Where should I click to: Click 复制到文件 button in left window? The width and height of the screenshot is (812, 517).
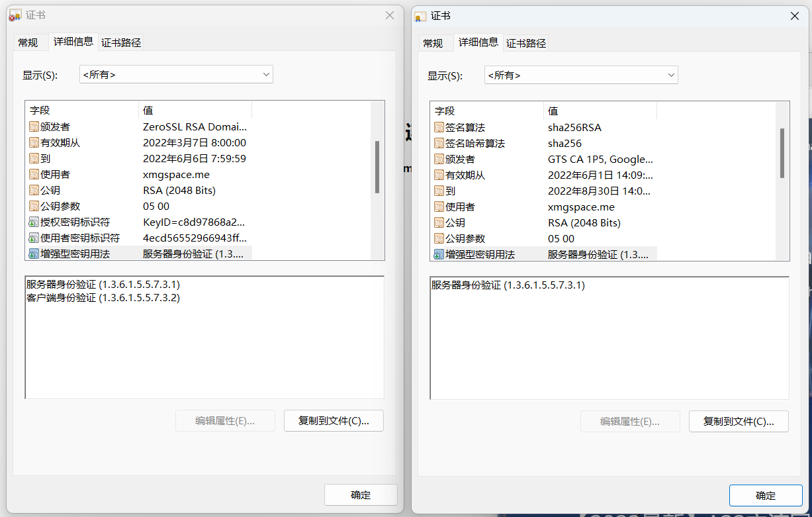334,420
